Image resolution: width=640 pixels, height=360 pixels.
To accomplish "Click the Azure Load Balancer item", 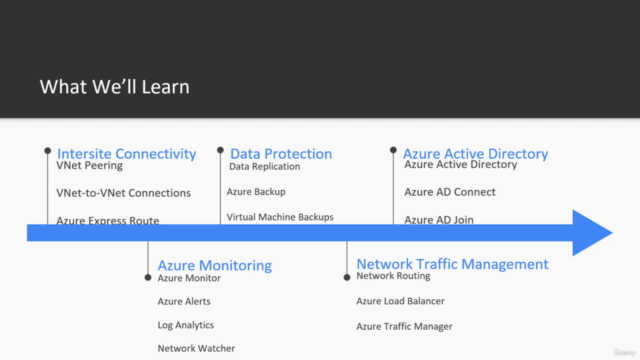I will [x=400, y=301].
